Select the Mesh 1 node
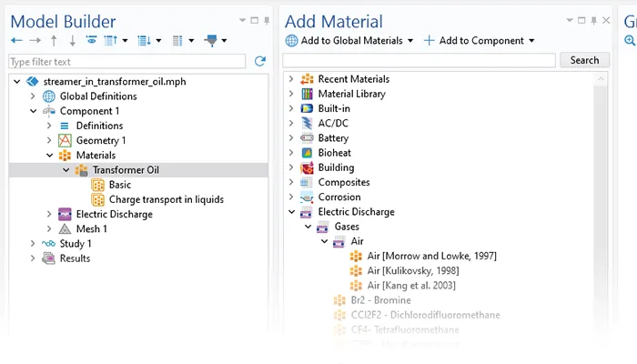The width and height of the screenshot is (637, 364). (91, 228)
